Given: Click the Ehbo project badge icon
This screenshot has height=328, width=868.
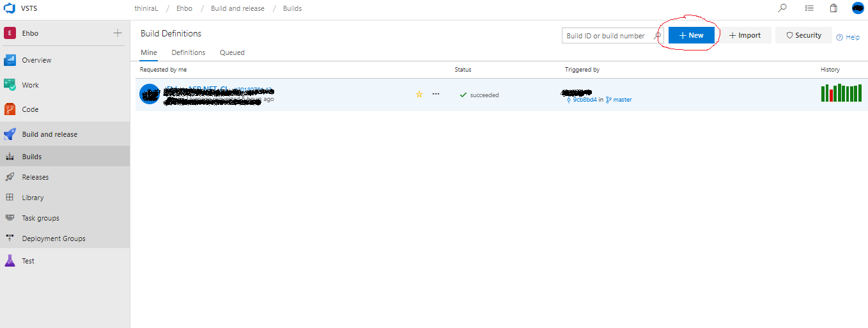Looking at the screenshot, I should click(x=10, y=33).
